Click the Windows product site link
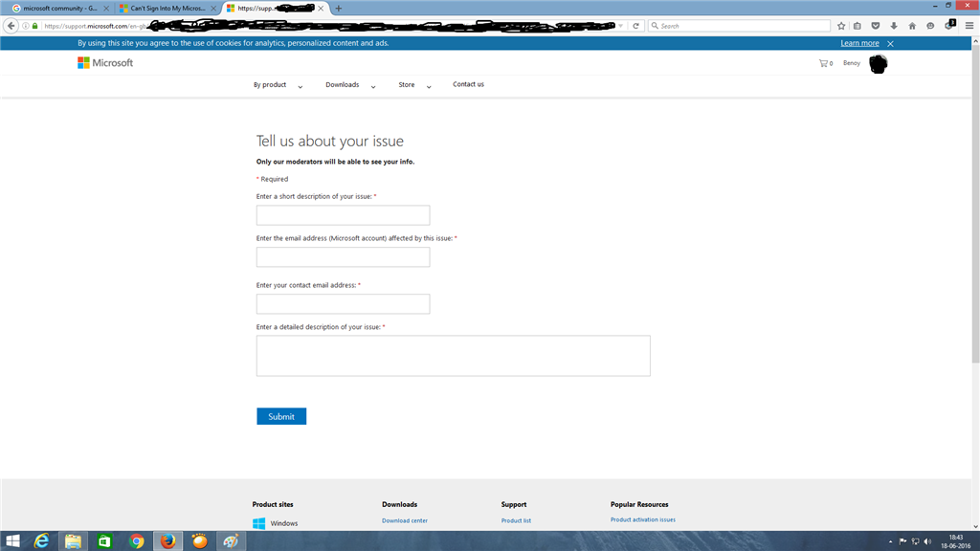980x551 pixels. pyautogui.click(x=276, y=523)
